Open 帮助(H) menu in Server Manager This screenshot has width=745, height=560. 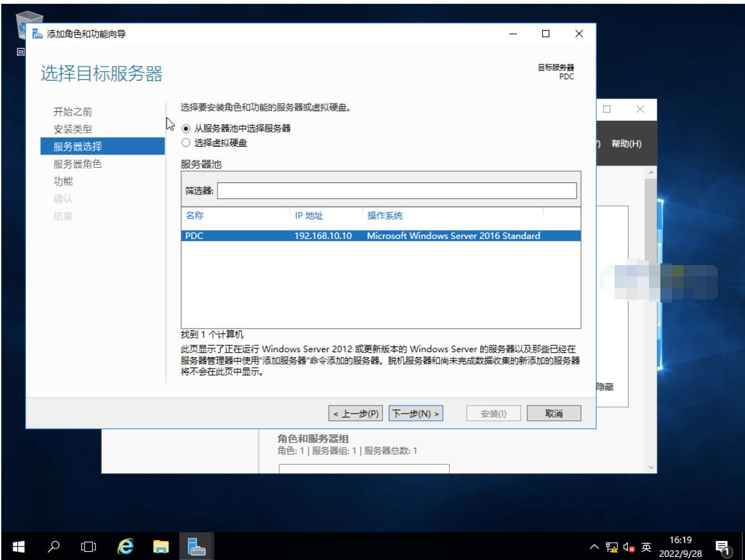(626, 144)
